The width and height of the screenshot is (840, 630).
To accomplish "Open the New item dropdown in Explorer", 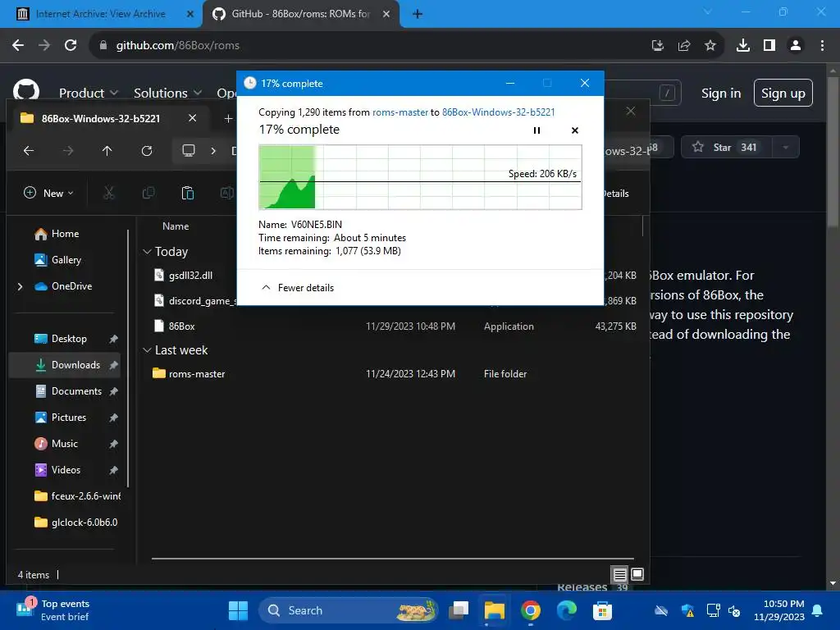I will click(x=48, y=193).
